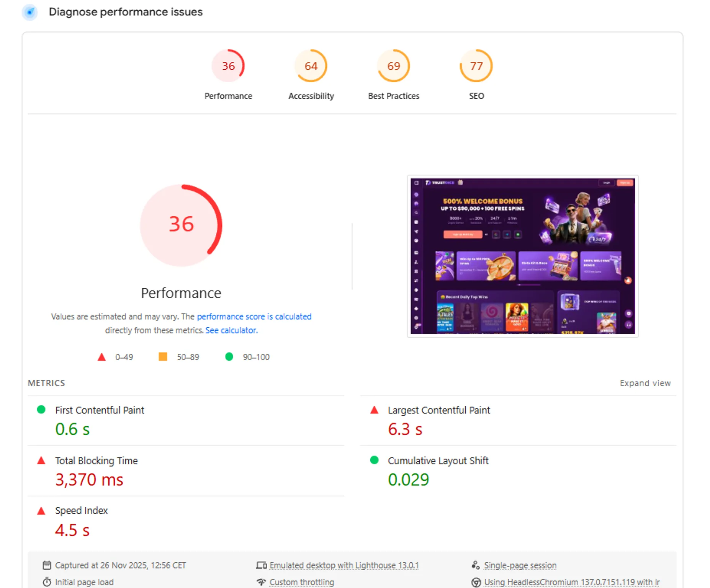Click the stopwatch icon beside Initial page load
Screen dimensions: 710x588
pyautogui.click(x=47, y=581)
